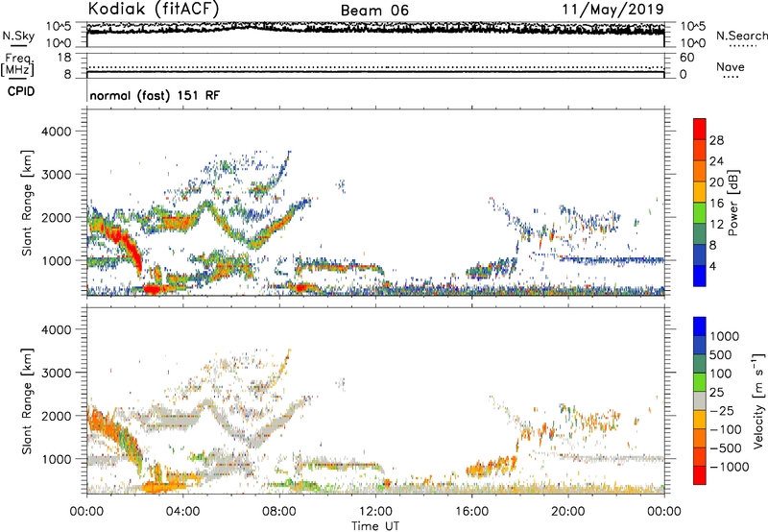Click the 16:00 time tick label
This screenshot has height=532, width=768.
point(471,511)
